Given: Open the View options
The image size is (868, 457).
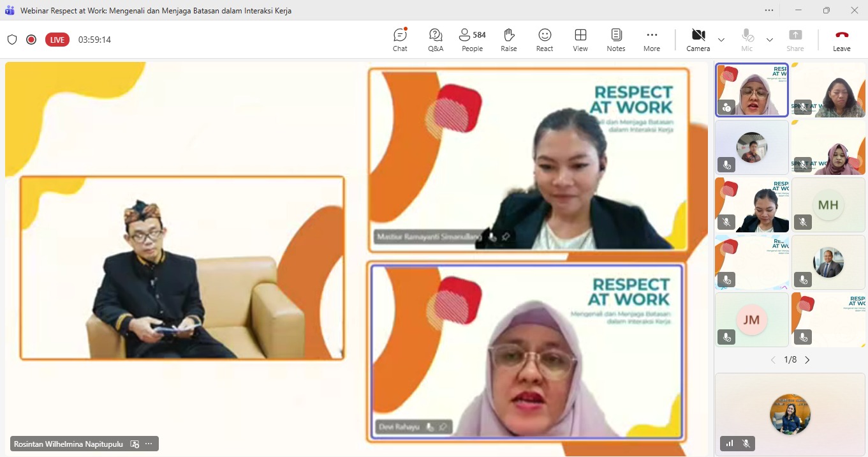Looking at the screenshot, I should 580,39.
